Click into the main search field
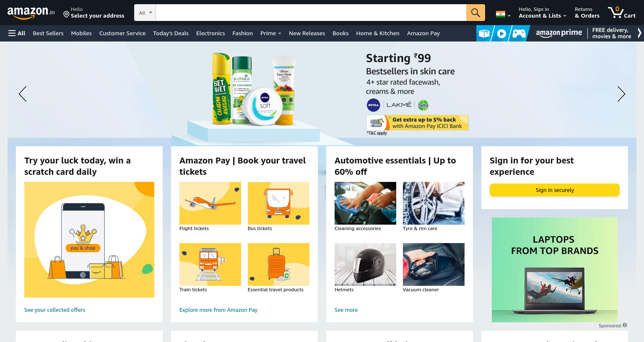This screenshot has width=644, height=342. tap(311, 13)
